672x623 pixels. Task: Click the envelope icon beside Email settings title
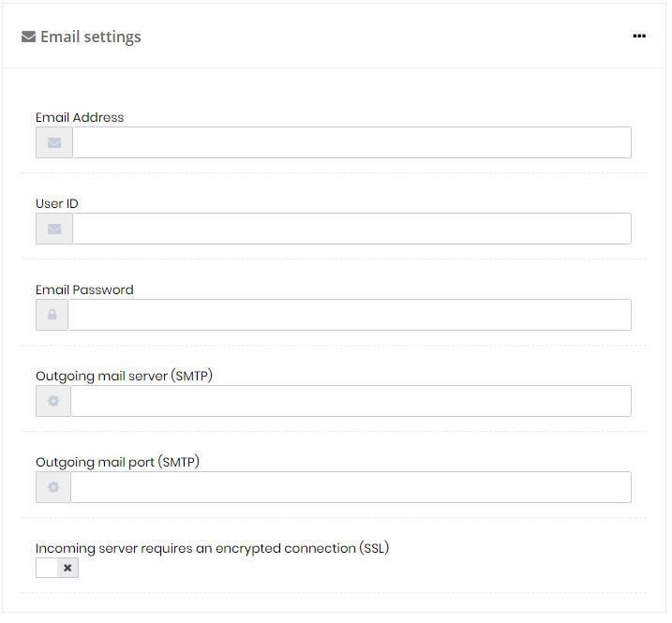[28, 37]
